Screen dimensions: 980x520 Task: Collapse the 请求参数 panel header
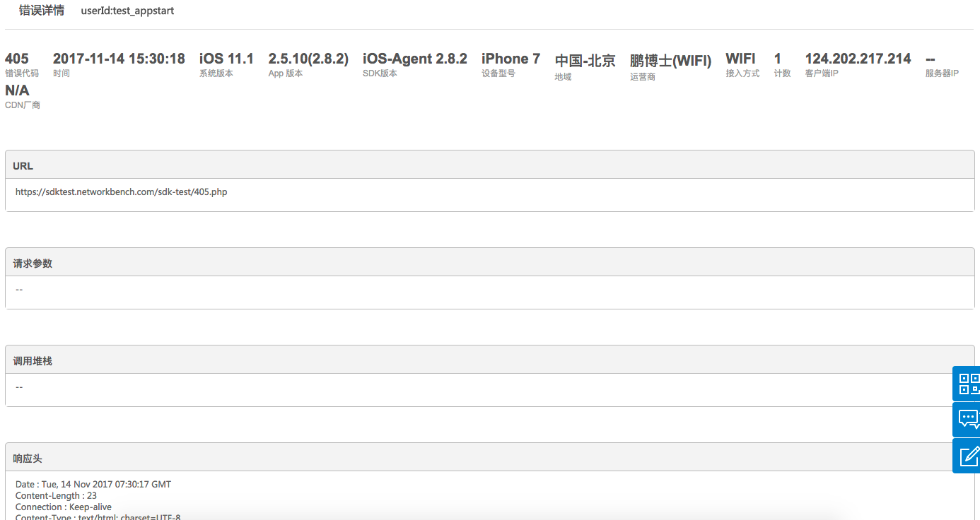point(489,263)
